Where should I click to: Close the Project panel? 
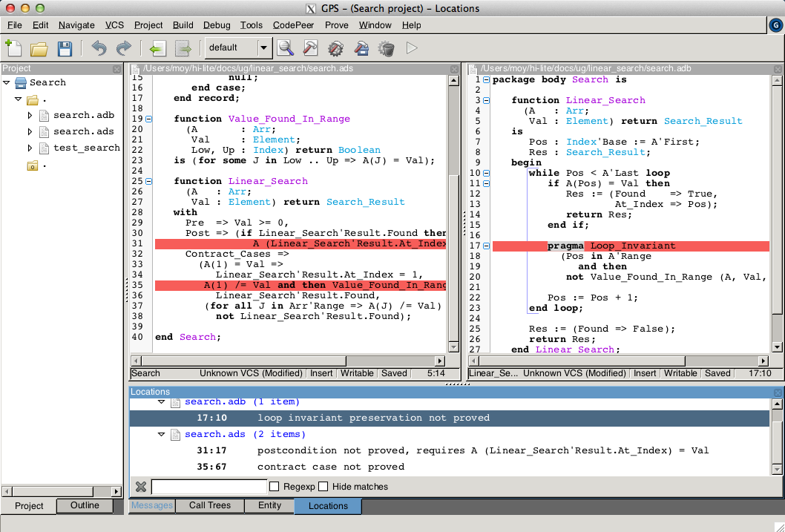(x=116, y=69)
